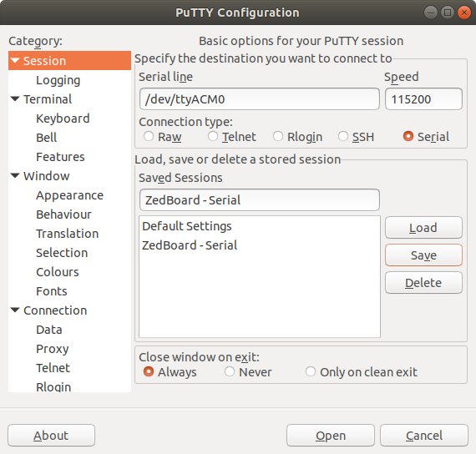This screenshot has width=476, height=454.
Task: Collapse the Connection category arrow
Action: tap(15, 310)
